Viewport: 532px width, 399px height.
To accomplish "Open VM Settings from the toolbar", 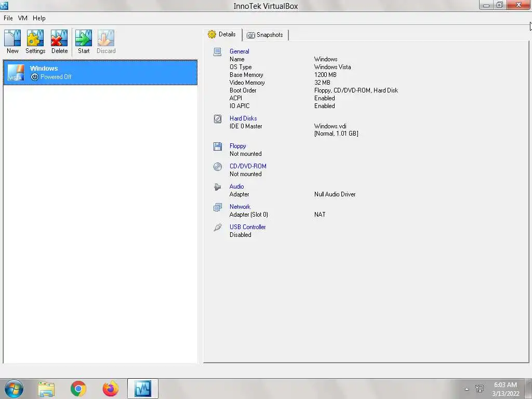I will [x=35, y=42].
